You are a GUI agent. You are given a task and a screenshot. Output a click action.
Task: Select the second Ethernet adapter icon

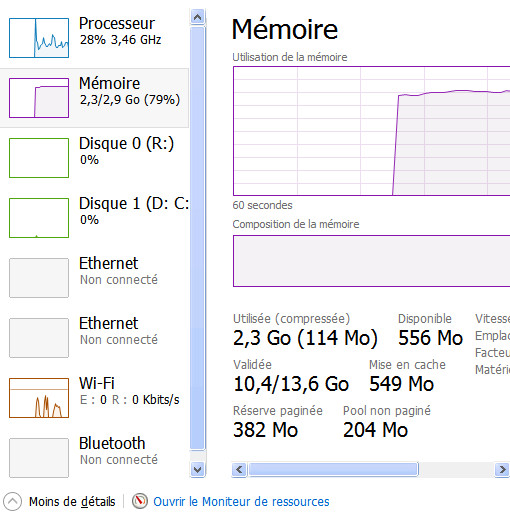click(39, 338)
